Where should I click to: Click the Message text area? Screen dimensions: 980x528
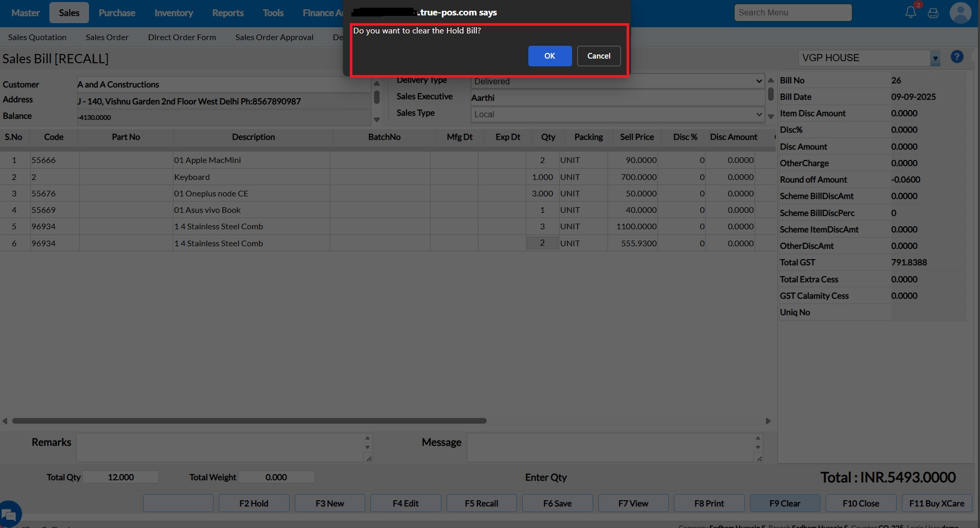[x=615, y=447]
